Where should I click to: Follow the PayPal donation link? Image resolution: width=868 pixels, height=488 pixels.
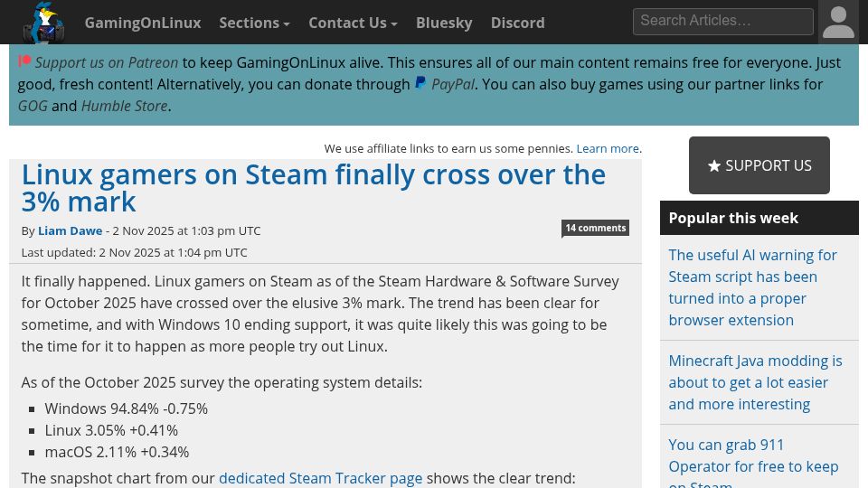click(453, 84)
